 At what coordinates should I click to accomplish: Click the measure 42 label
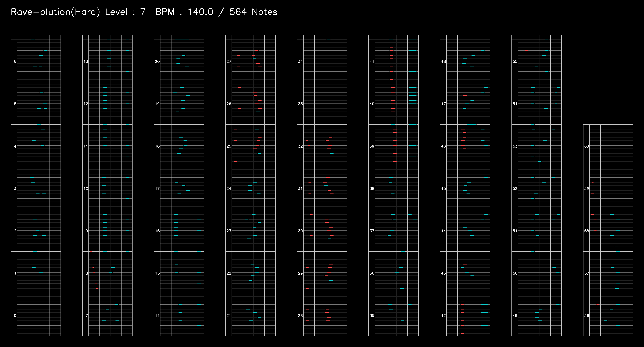point(443,316)
